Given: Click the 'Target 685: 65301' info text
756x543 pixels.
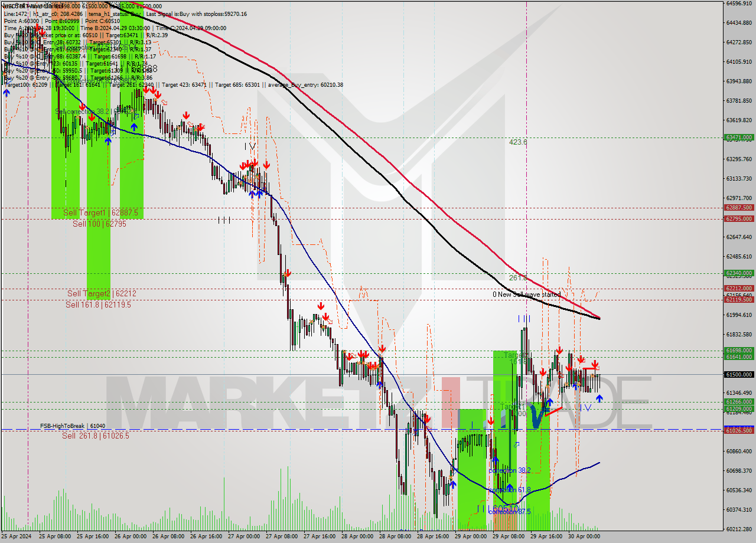Looking at the screenshot, I should pos(238,84).
